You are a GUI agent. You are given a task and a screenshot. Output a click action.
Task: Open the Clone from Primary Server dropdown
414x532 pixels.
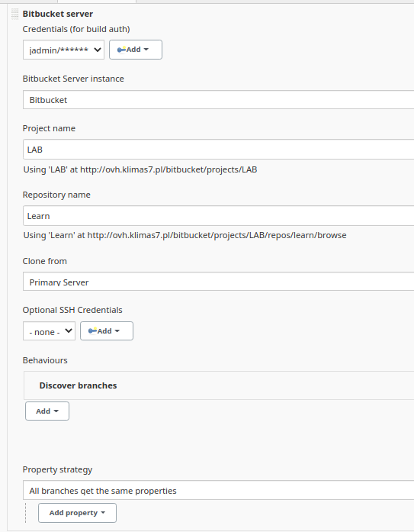click(x=219, y=282)
